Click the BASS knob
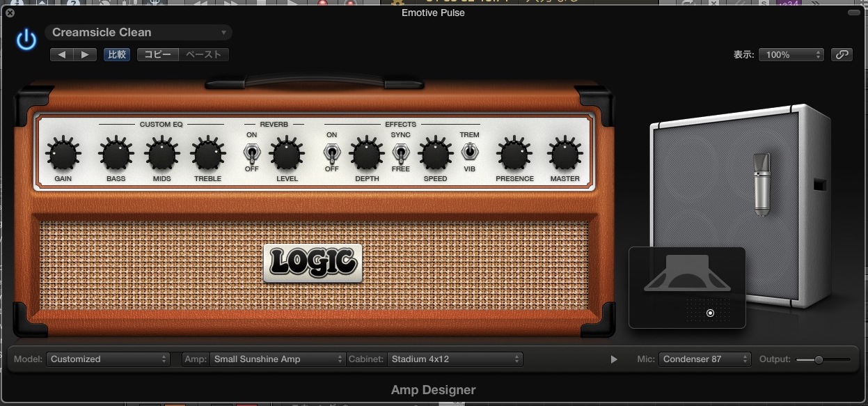 coord(116,153)
